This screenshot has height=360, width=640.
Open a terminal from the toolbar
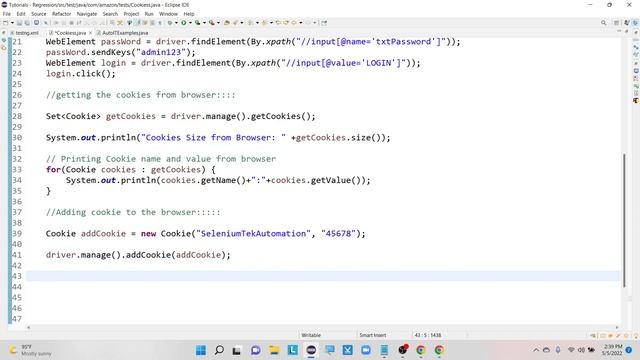pos(36,23)
